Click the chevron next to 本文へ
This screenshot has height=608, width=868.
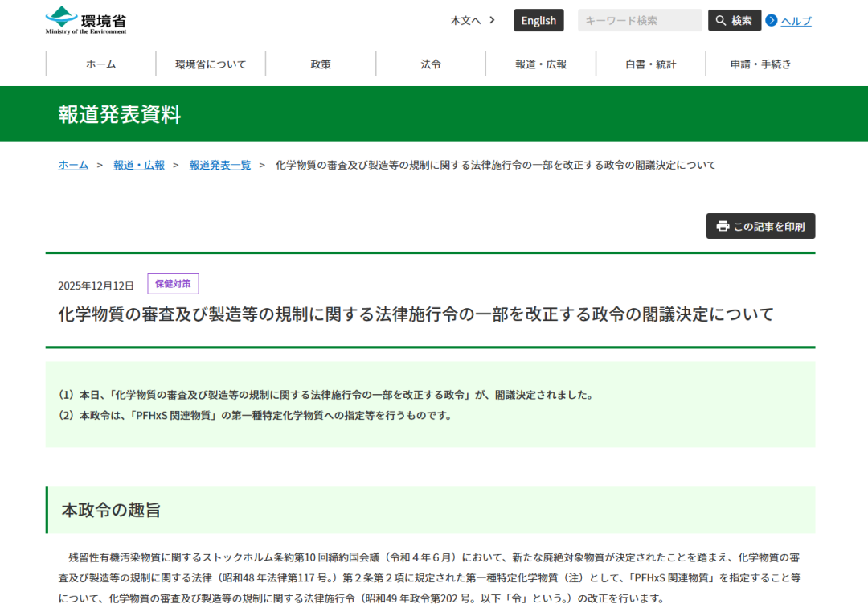click(492, 20)
